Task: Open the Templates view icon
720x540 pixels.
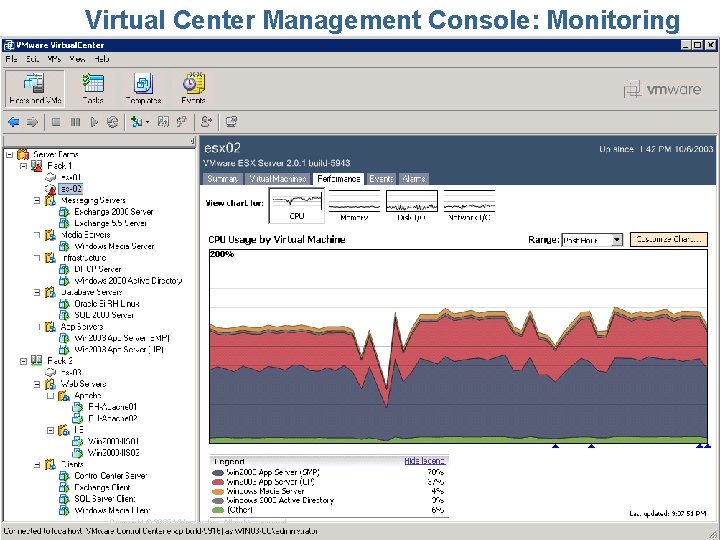Action: tap(143, 88)
